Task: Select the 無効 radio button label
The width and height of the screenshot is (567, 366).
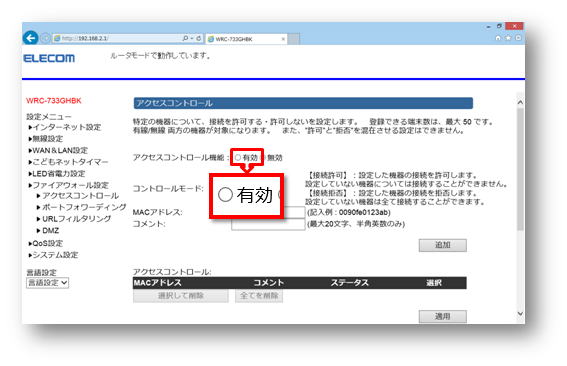Action: [x=275, y=158]
